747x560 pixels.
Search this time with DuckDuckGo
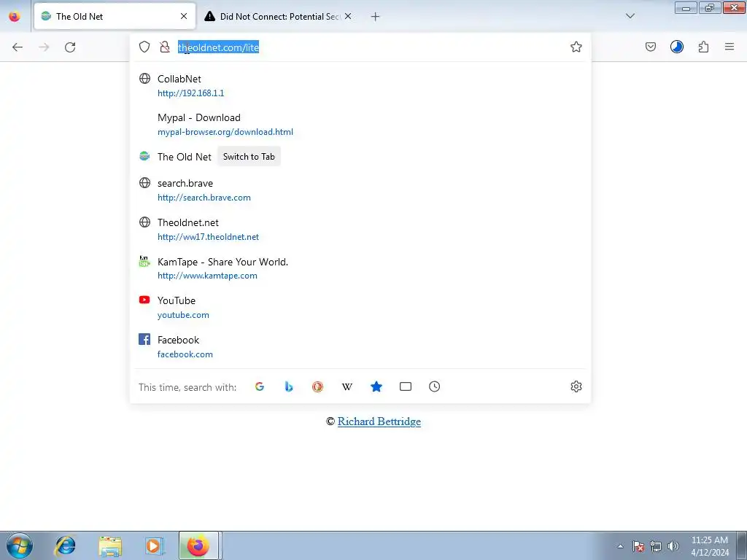(x=318, y=386)
